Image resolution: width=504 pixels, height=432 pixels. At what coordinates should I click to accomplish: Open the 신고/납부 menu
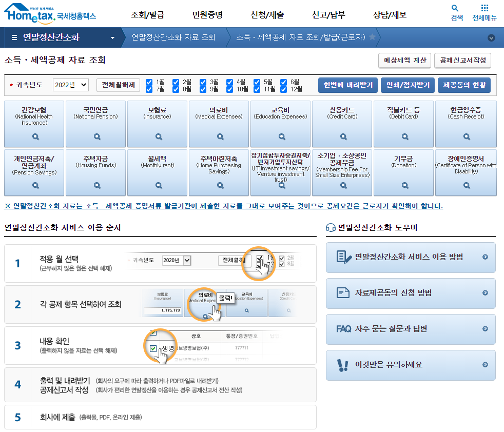point(328,15)
